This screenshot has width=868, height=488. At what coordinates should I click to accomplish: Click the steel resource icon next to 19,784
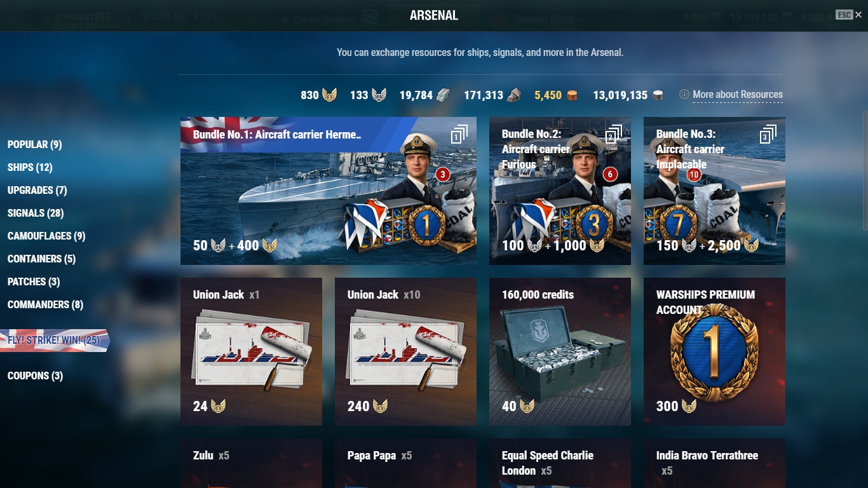(444, 95)
